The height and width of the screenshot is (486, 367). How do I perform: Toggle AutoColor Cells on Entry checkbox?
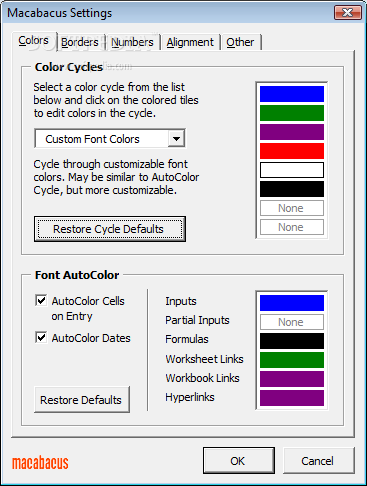[41, 300]
